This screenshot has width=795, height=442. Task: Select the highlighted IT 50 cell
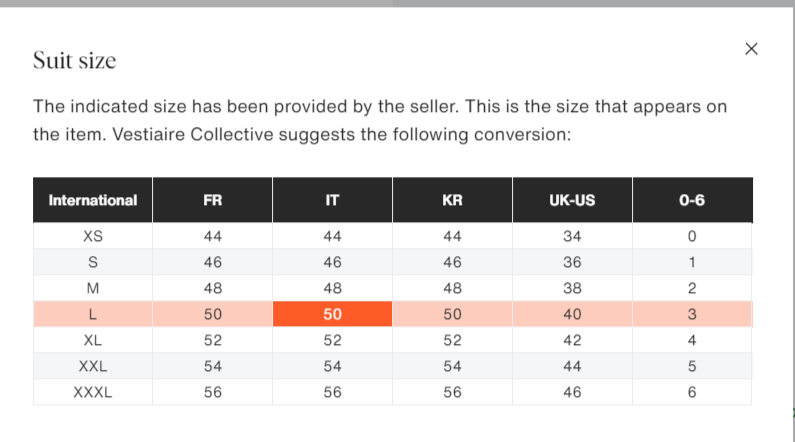[332, 314]
